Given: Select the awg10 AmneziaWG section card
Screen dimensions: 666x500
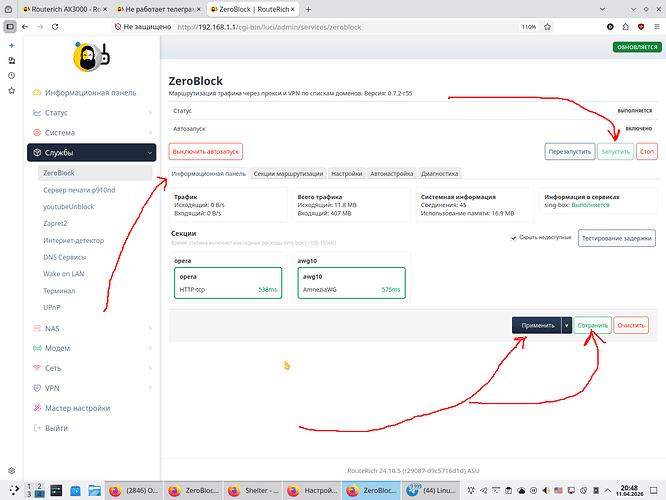Looking at the screenshot, I should tap(351, 283).
